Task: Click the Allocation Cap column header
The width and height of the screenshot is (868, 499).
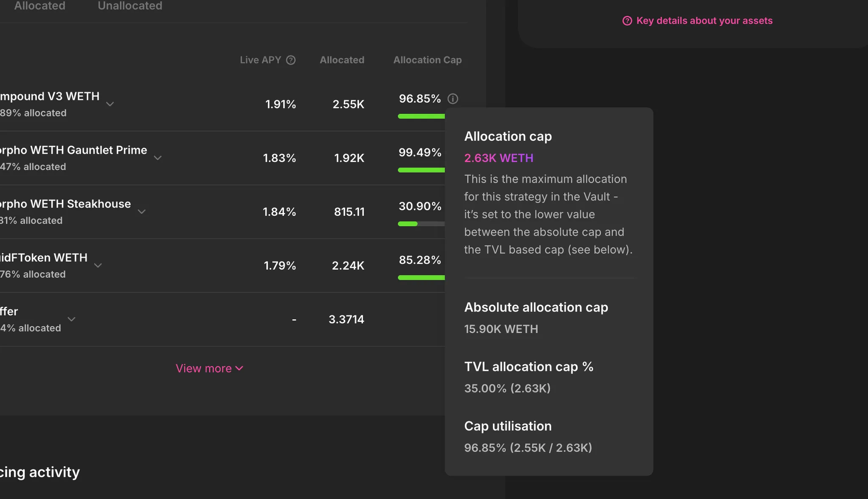Action: [427, 60]
